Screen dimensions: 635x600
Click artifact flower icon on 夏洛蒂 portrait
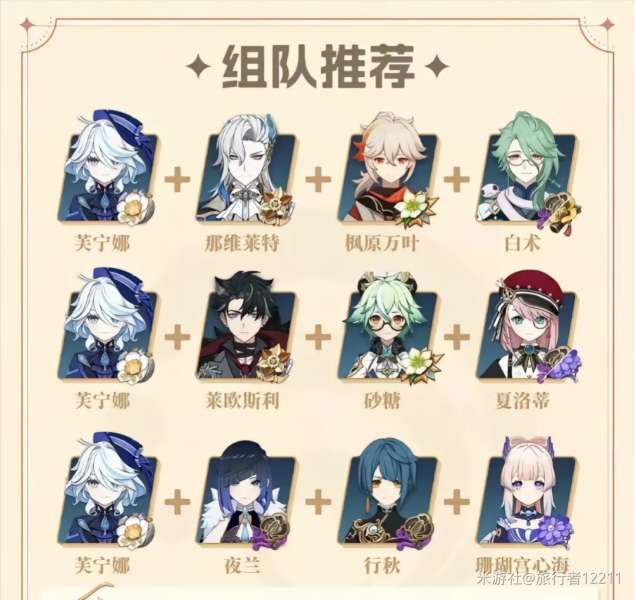point(558,364)
